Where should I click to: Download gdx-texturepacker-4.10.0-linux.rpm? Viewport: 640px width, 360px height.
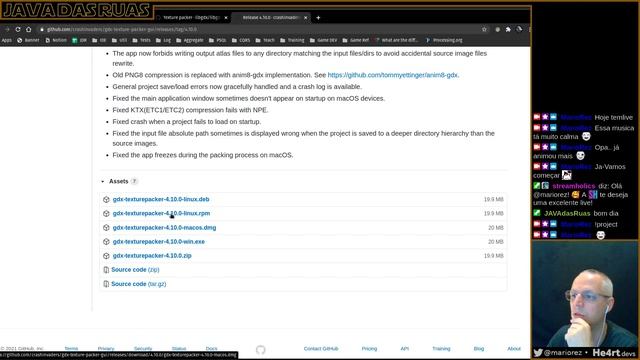point(161,213)
